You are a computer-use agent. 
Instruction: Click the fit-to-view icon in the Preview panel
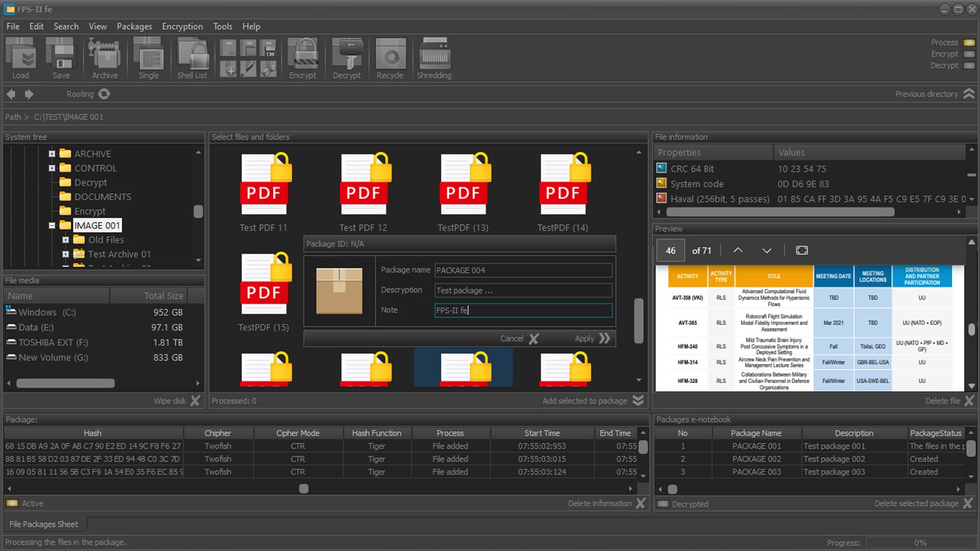(801, 250)
